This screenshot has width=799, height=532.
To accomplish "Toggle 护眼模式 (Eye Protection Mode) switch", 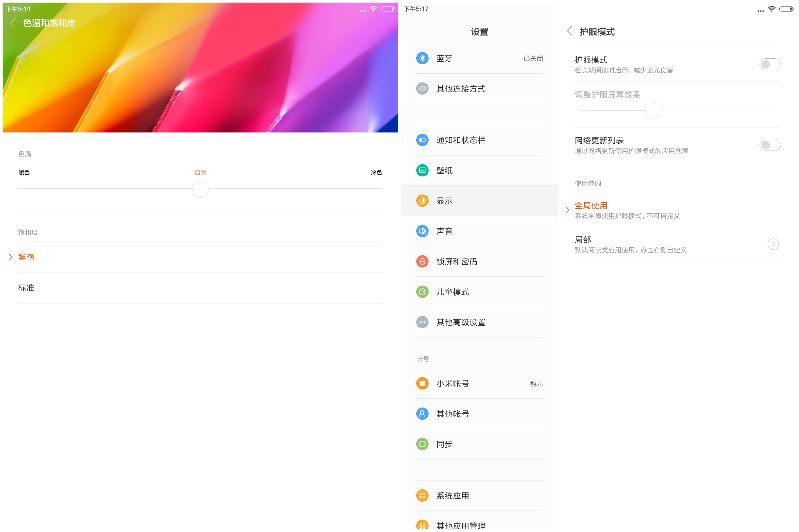I will tap(769, 64).
